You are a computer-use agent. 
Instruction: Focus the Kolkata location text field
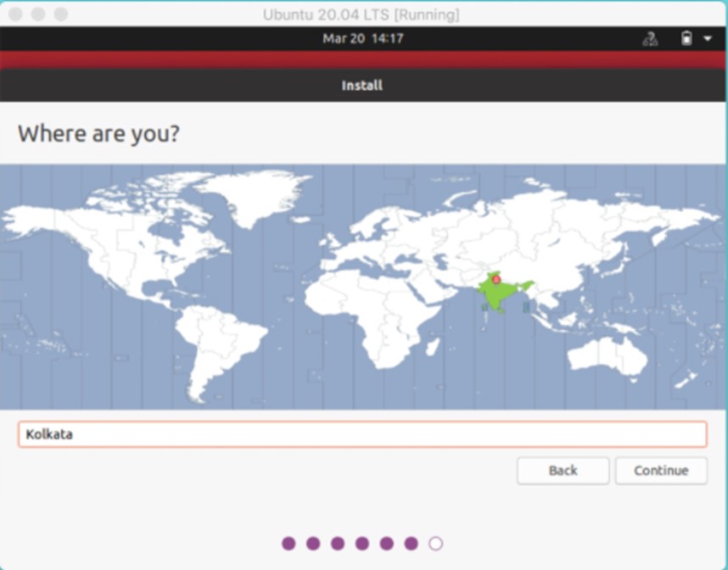pos(362,434)
